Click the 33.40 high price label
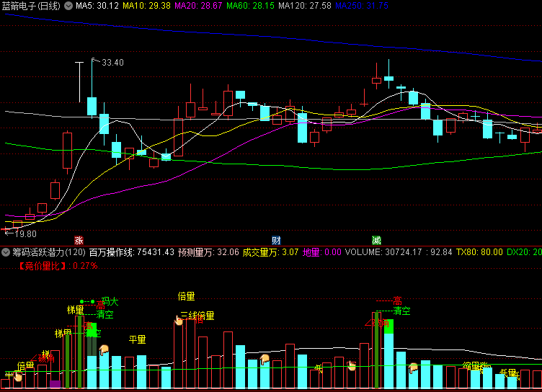 coord(112,63)
